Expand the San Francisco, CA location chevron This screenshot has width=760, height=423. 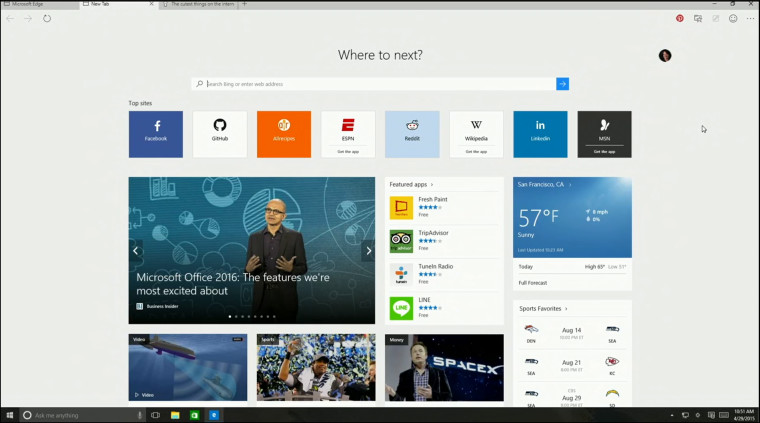568,185
